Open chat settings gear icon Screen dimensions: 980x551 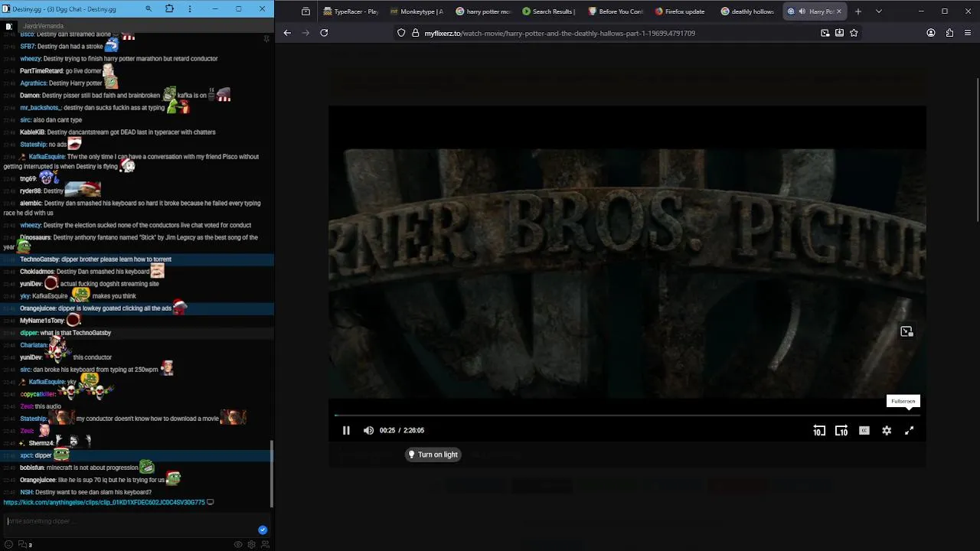tap(251, 544)
